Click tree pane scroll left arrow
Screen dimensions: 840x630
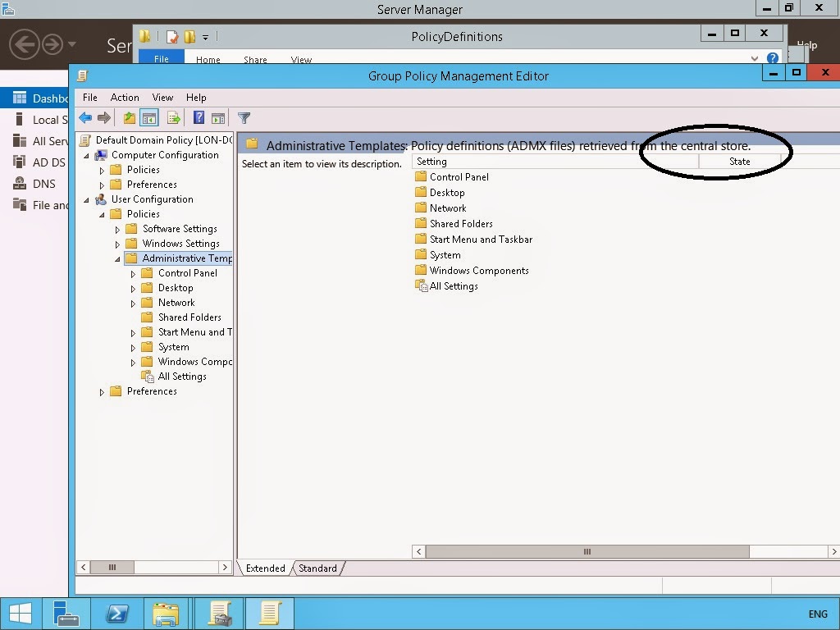pos(84,567)
